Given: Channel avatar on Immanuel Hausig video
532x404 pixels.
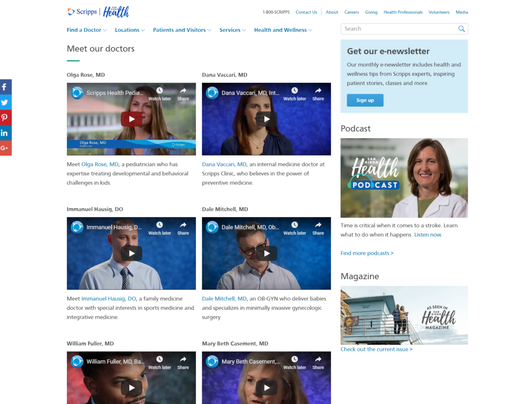Looking at the screenshot, I should (x=77, y=227).
